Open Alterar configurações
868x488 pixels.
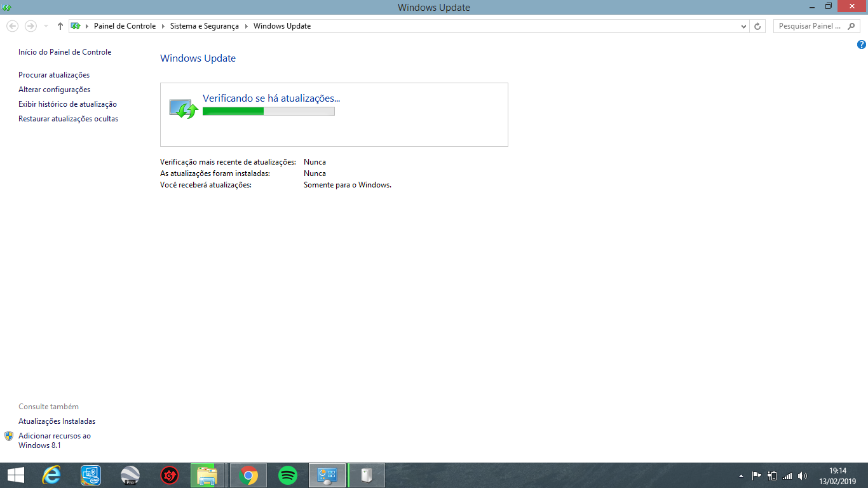[x=55, y=90]
